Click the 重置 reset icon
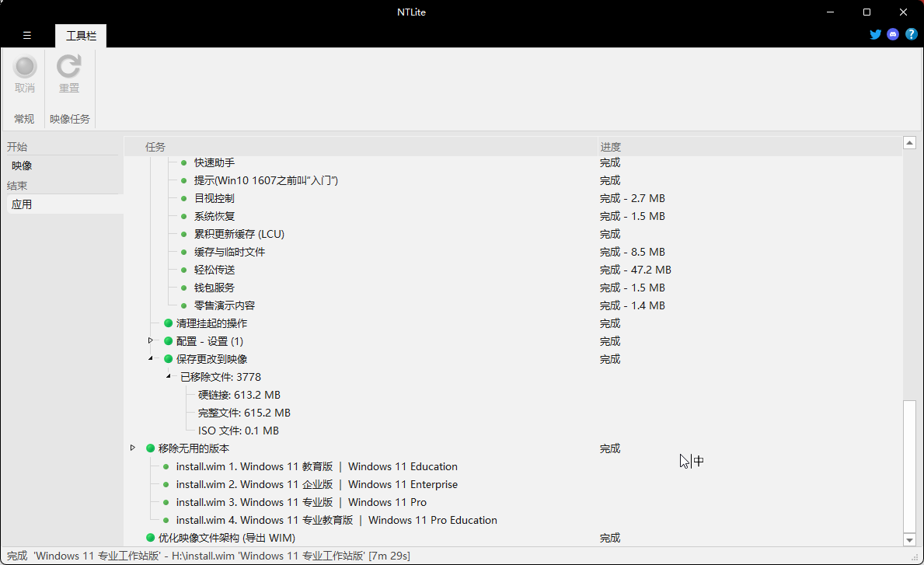 pyautogui.click(x=69, y=67)
